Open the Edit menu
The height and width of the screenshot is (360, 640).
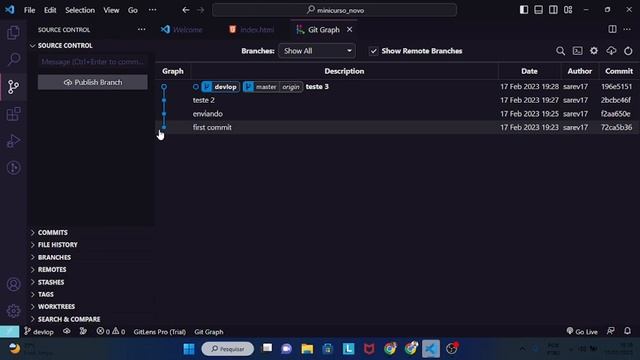tap(50, 10)
